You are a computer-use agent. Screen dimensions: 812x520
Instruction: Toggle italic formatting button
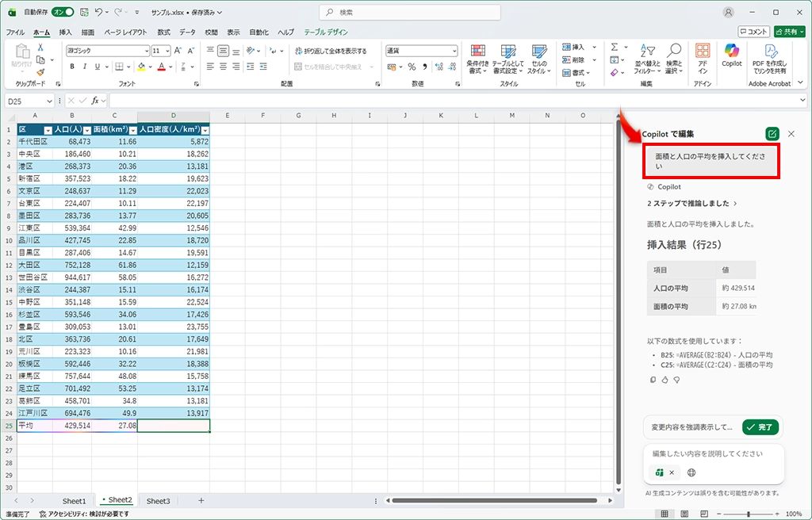click(x=84, y=67)
